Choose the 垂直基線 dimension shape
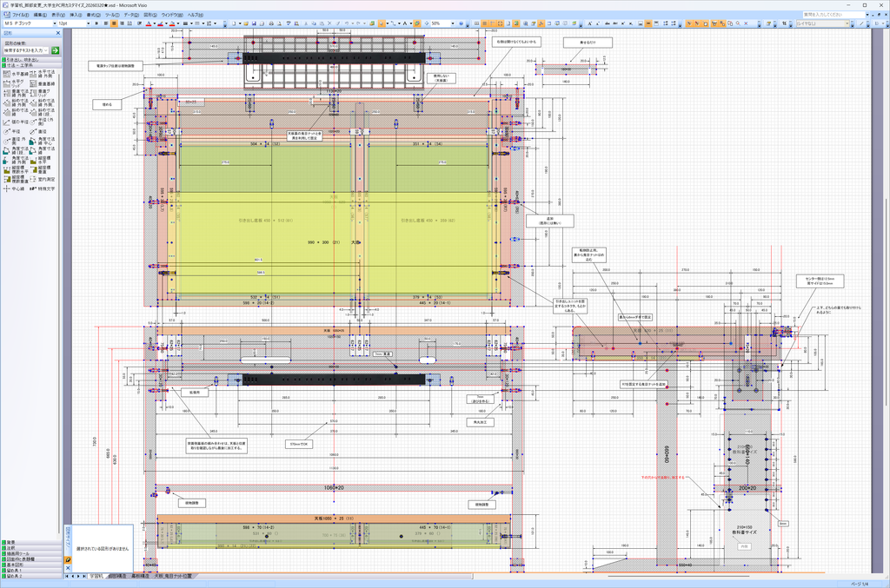The image size is (890, 588). pyautogui.click(x=43, y=83)
